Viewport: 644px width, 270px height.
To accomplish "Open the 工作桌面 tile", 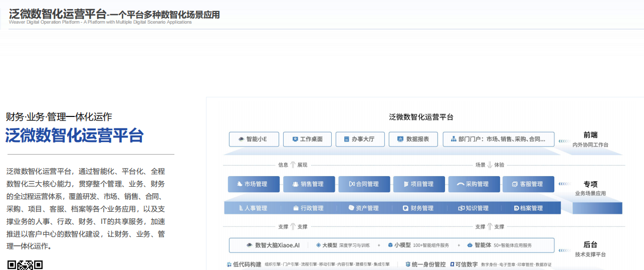I will (307, 139).
